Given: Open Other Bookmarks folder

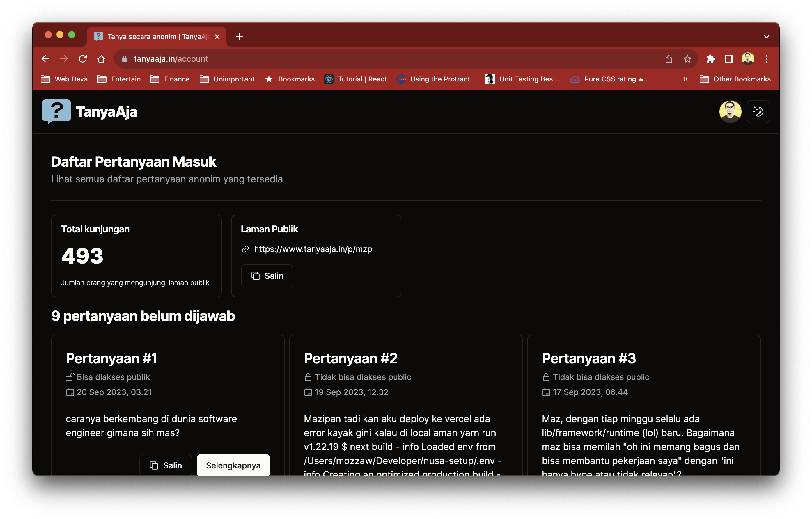Looking at the screenshot, I should pos(735,79).
